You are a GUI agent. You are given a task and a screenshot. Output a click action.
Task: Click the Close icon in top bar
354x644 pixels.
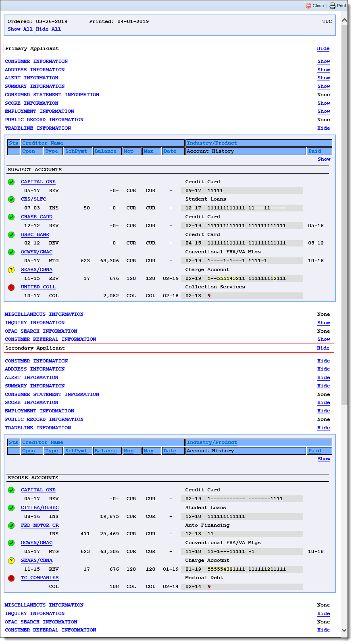point(308,6)
